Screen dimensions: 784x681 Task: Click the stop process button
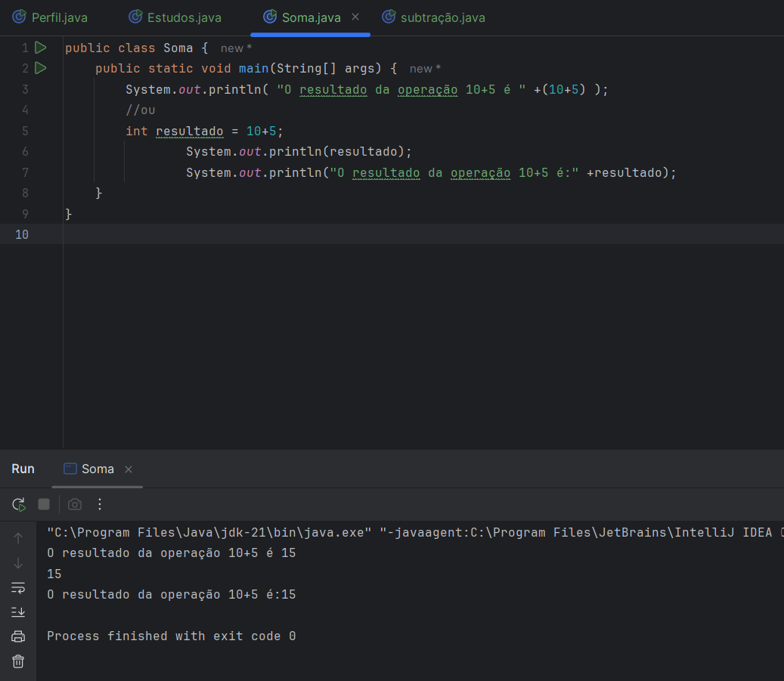[44, 504]
